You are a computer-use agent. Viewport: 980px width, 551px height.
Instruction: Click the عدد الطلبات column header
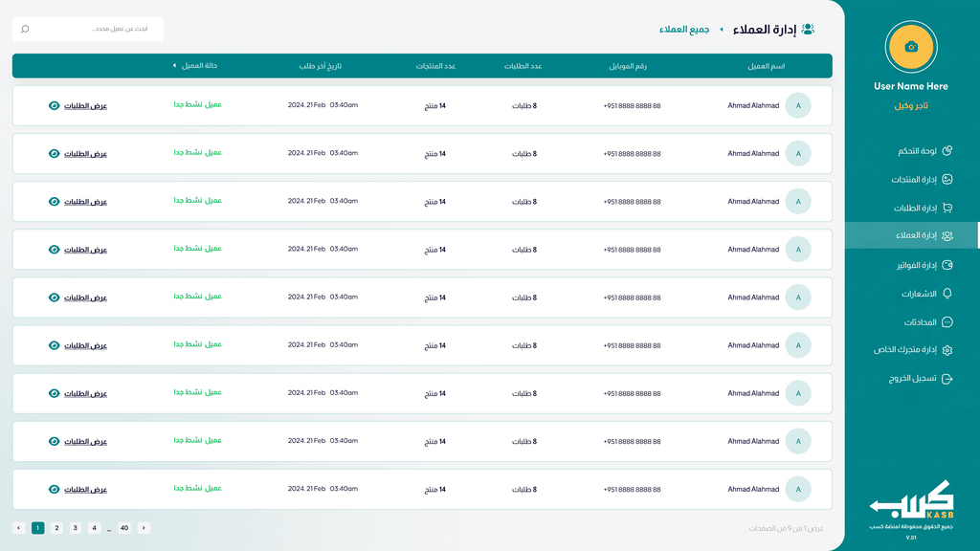[x=523, y=66]
